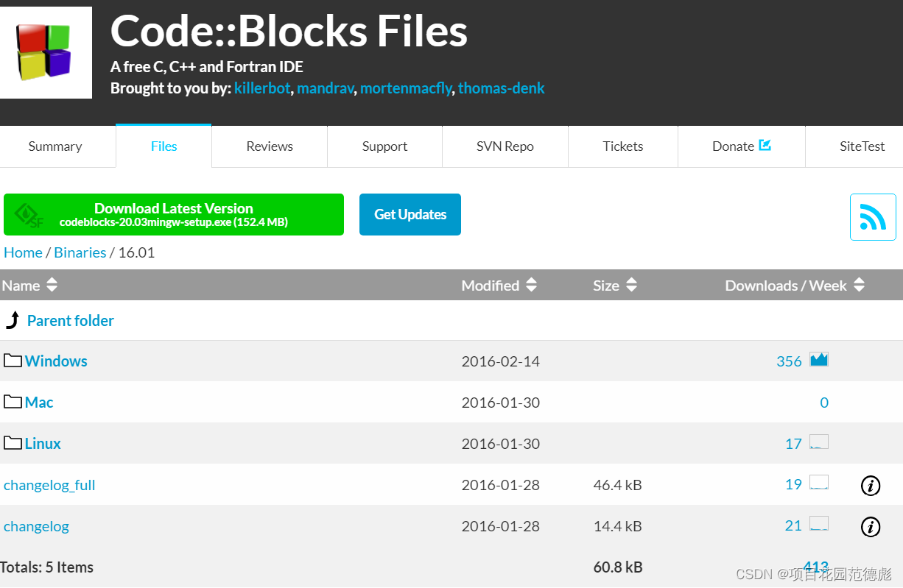The image size is (903, 588).
Task: Open the Linux downloads stats chart icon
Action: click(x=819, y=442)
